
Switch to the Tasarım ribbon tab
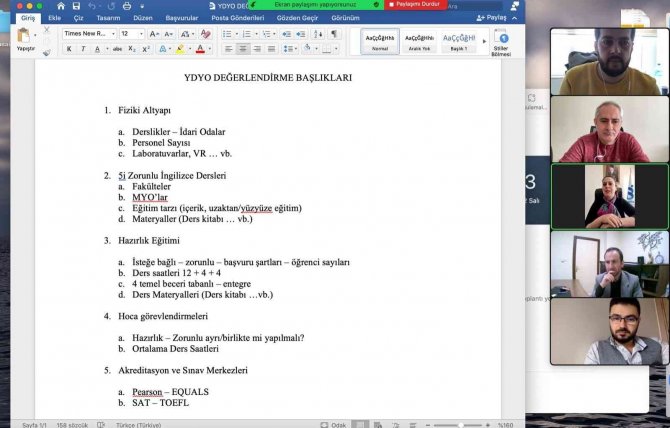coord(107,17)
